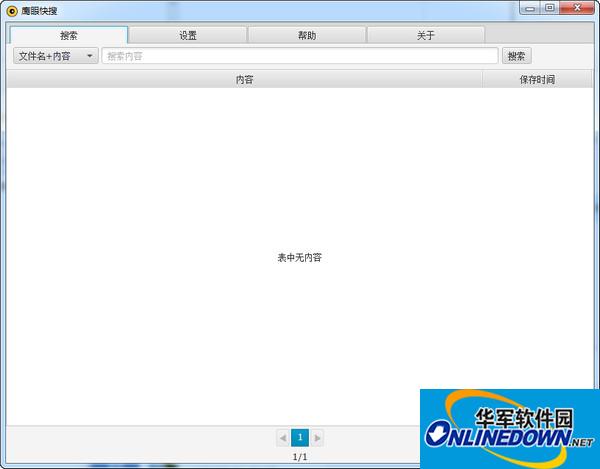Select page 1 in the pagination bar

tap(300, 438)
